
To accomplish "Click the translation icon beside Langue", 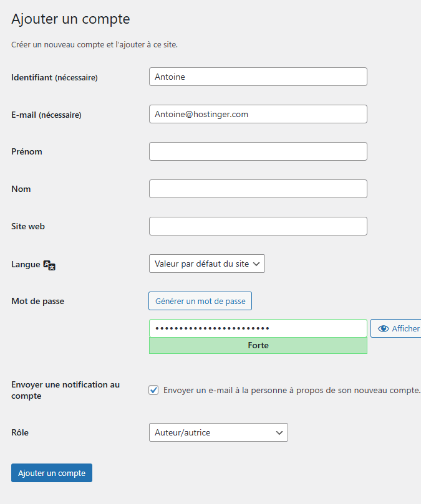I will [x=50, y=265].
